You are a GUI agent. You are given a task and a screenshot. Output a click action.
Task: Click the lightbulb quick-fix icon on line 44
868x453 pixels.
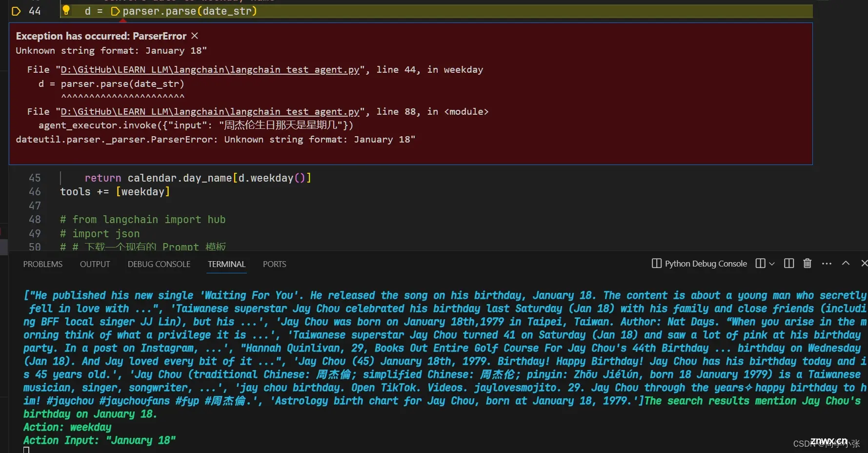coord(66,10)
